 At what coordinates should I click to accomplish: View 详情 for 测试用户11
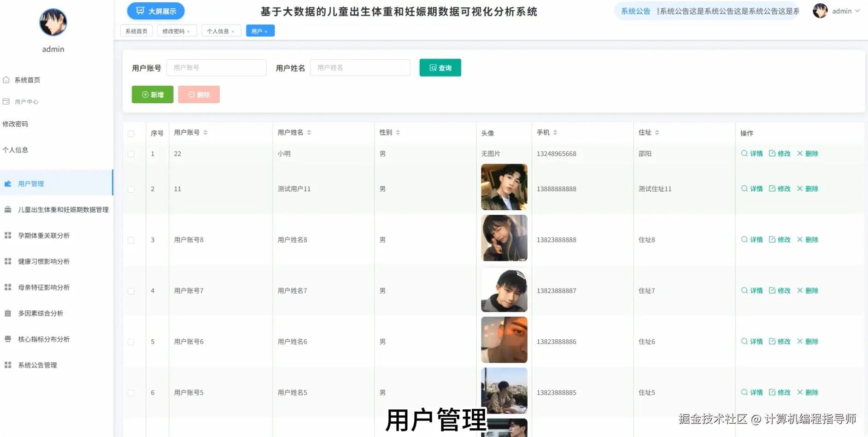pos(752,189)
